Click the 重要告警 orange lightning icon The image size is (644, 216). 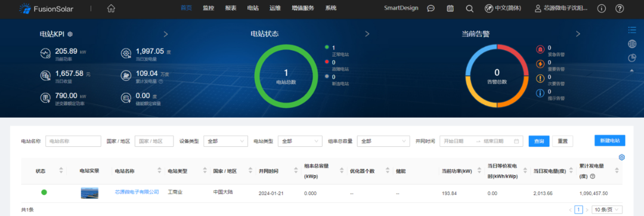click(540, 64)
